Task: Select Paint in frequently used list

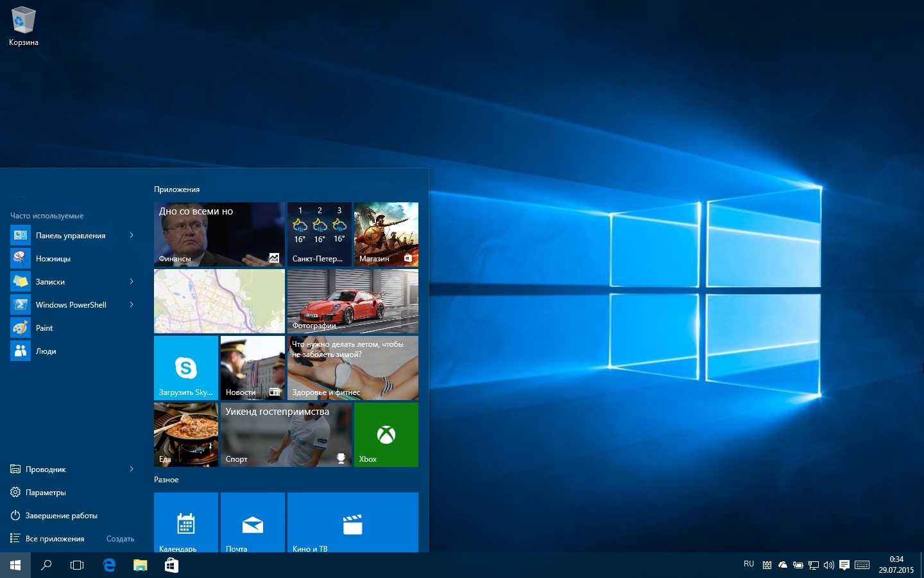Action: (x=44, y=328)
